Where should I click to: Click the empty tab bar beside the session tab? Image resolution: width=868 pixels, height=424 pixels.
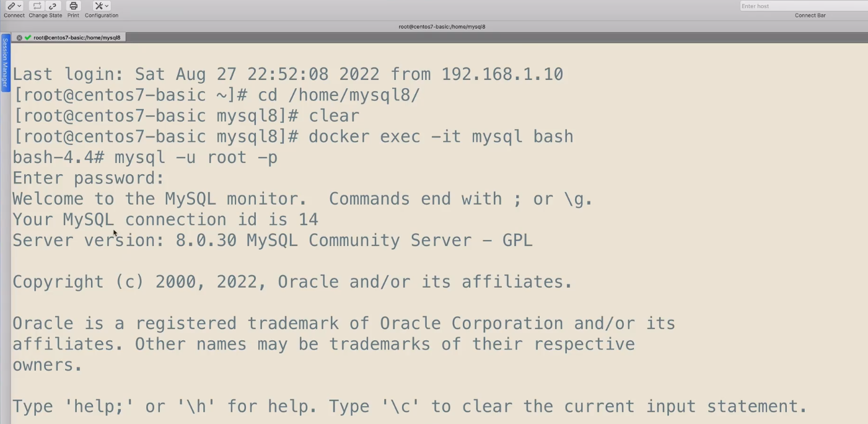click(x=372, y=37)
